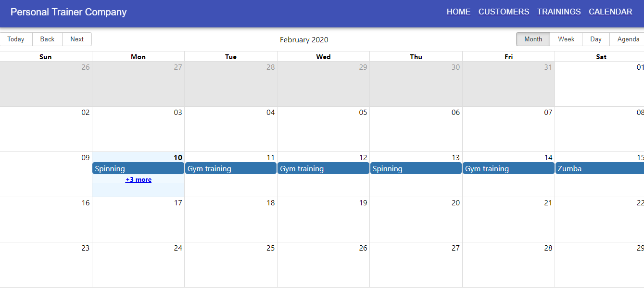
Task: Select date number 14
Action: (x=548, y=158)
